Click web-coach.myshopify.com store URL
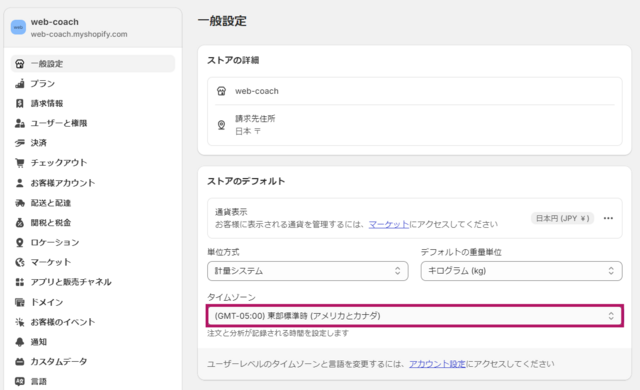This screenshot has width=640, height=390. pos(79,34)
